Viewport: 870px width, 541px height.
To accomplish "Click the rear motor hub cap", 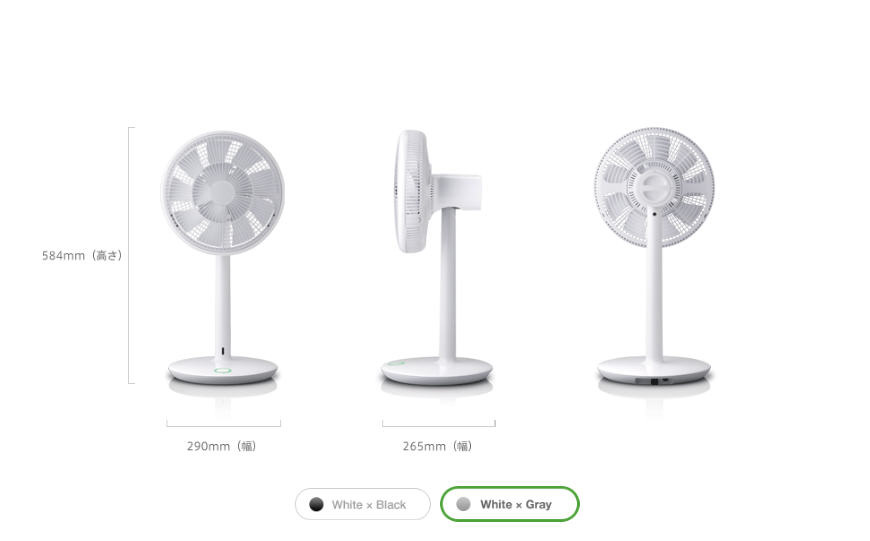I will pos(654,188).
